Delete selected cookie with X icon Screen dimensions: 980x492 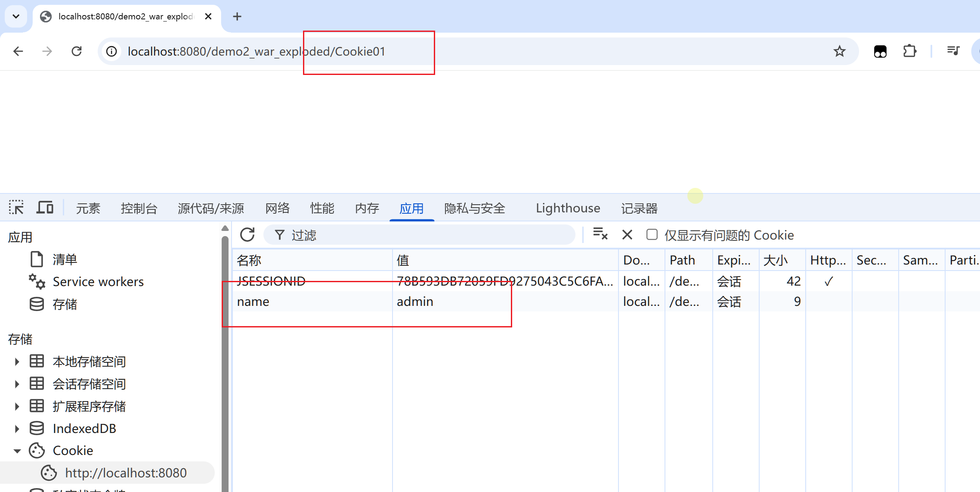click(627, 235)
